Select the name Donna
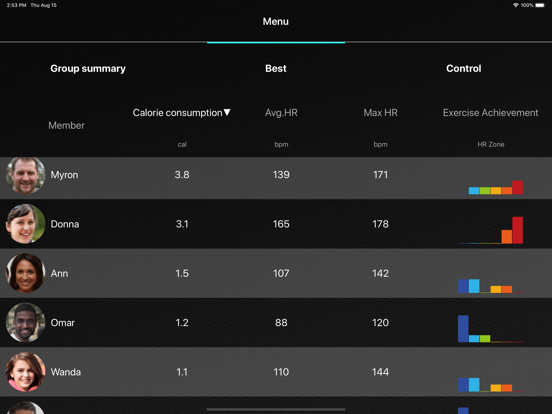Viewport: 552px width, 414px height. point(65,224)
